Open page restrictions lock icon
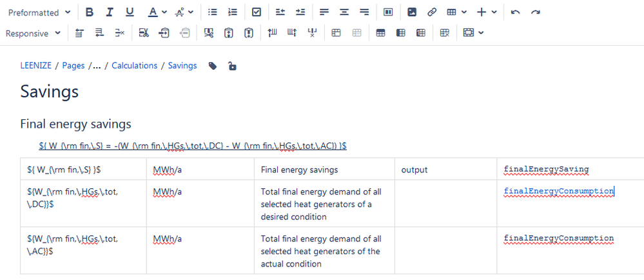This screenshot has width=644, height=280. pos(232,66)
